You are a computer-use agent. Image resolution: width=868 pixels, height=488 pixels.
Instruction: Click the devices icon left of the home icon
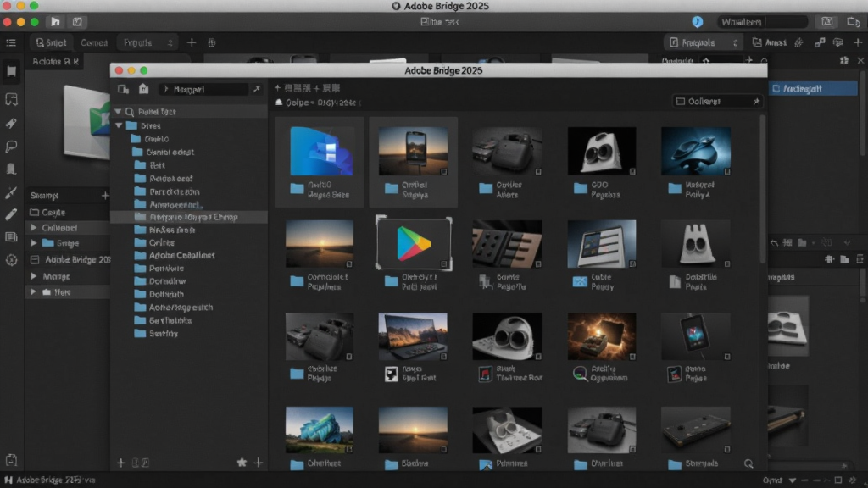click(123, 88)
